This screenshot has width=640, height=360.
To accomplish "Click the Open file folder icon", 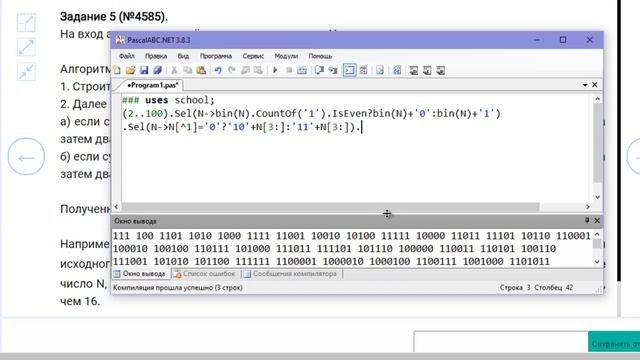I will [131, 70].
